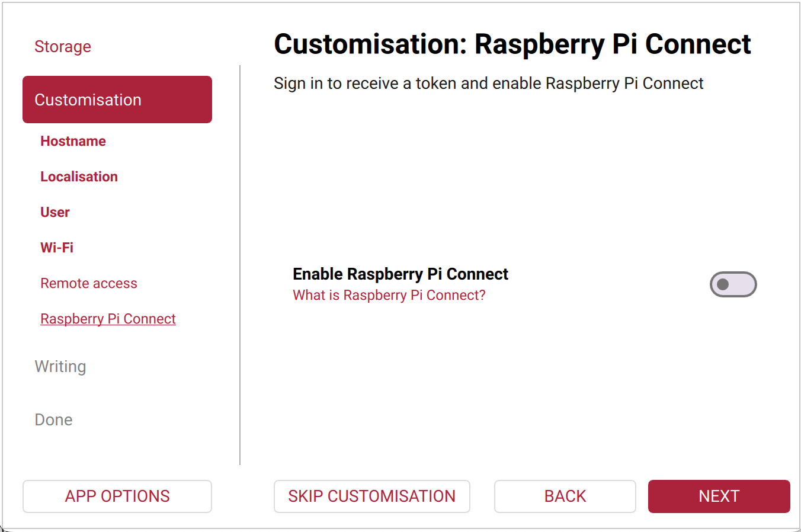Open the Wi-Fi customisation page
The image size is (801, 532).
tap(56, 247)
